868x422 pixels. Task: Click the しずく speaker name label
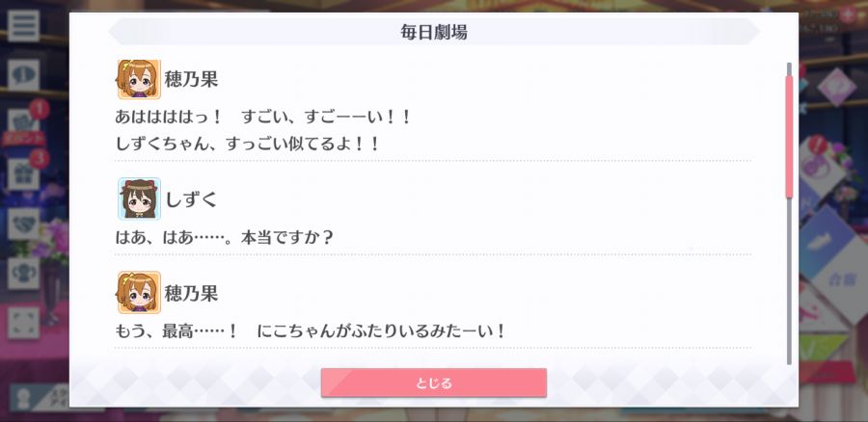190,199
